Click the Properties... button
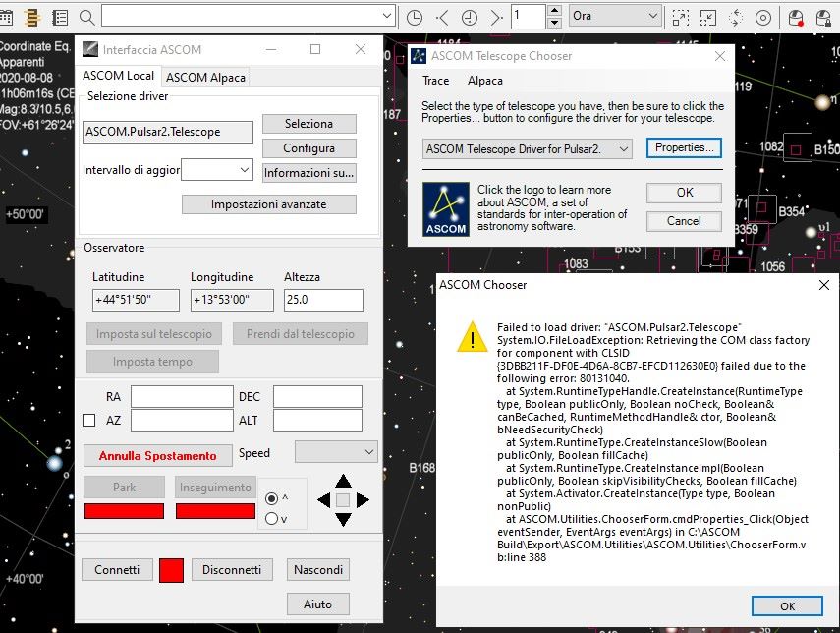 684,148
